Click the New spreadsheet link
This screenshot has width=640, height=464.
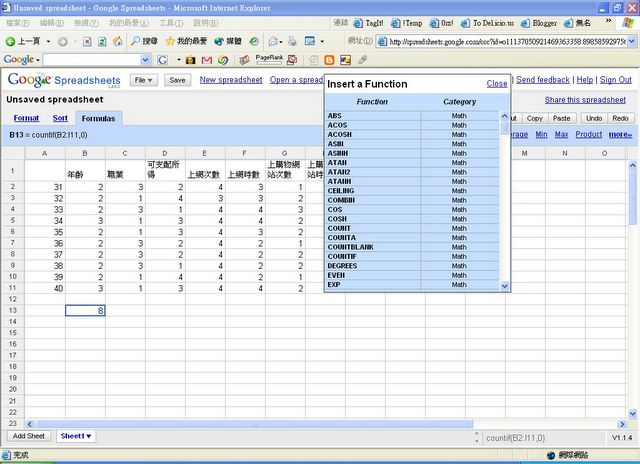[231, 80]
